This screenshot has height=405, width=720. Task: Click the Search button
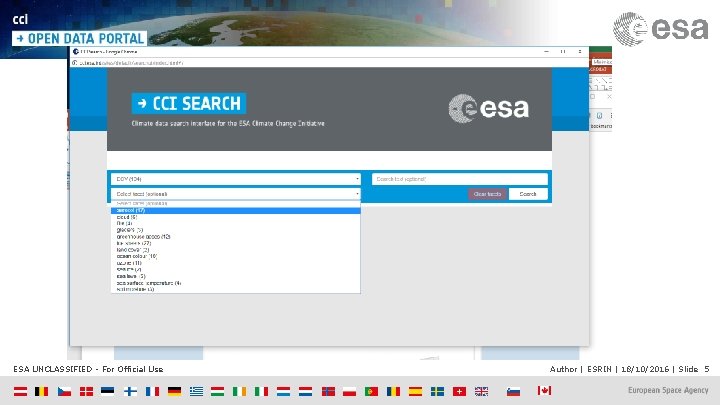click(528, 194)
